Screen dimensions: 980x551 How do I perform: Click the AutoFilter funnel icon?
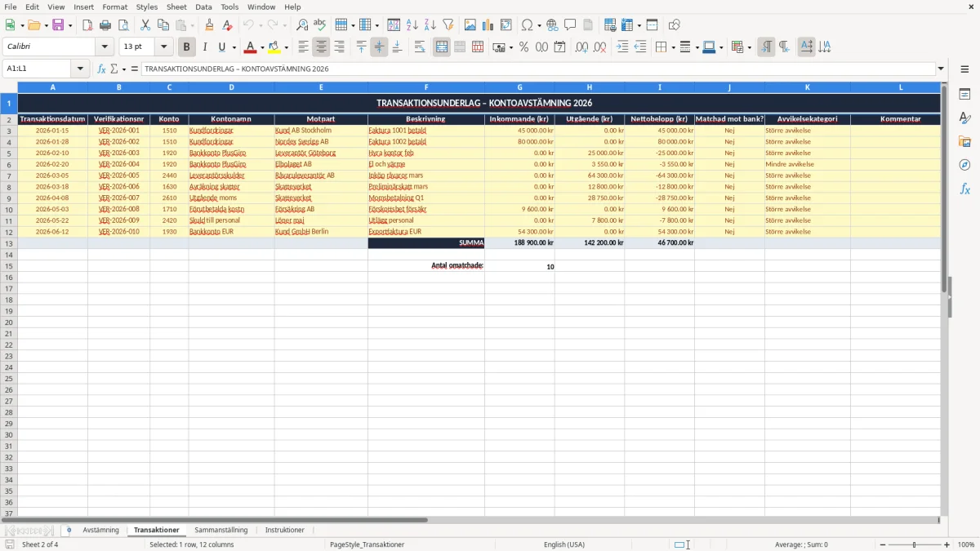tap(448, 25)
